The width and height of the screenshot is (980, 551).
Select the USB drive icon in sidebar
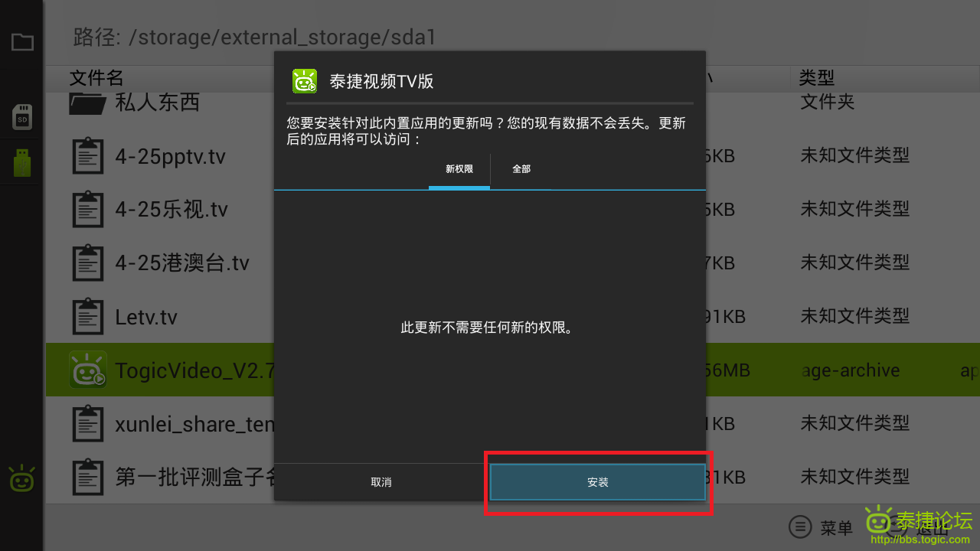(x=22, y=162)
